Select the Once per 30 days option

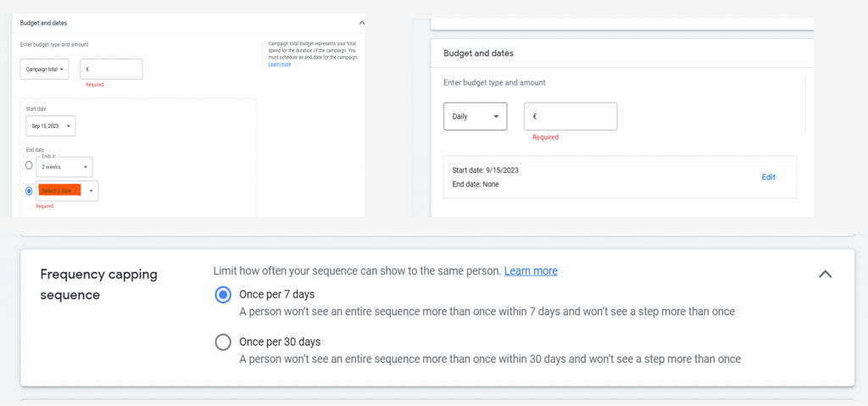(223, 342)
